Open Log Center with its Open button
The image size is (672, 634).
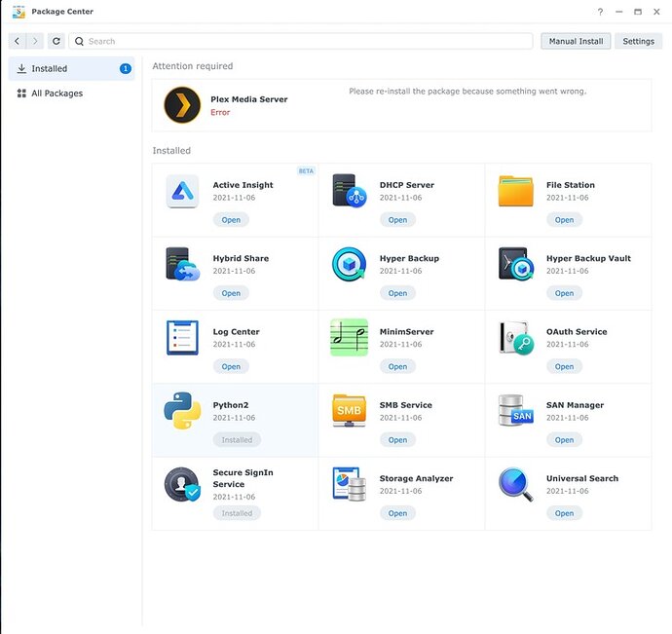click(x=231, y=366)
